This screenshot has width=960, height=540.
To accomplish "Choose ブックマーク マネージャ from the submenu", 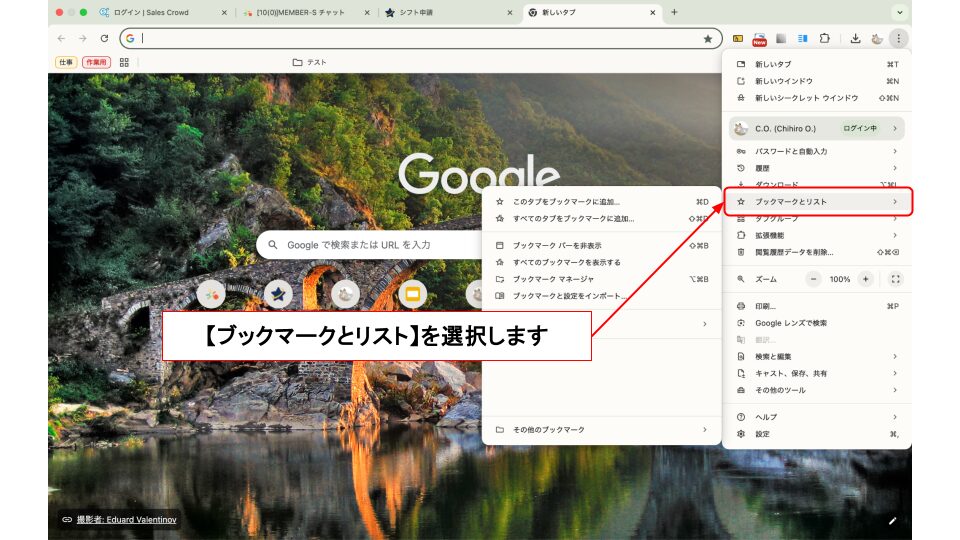I will coord(553,279).
